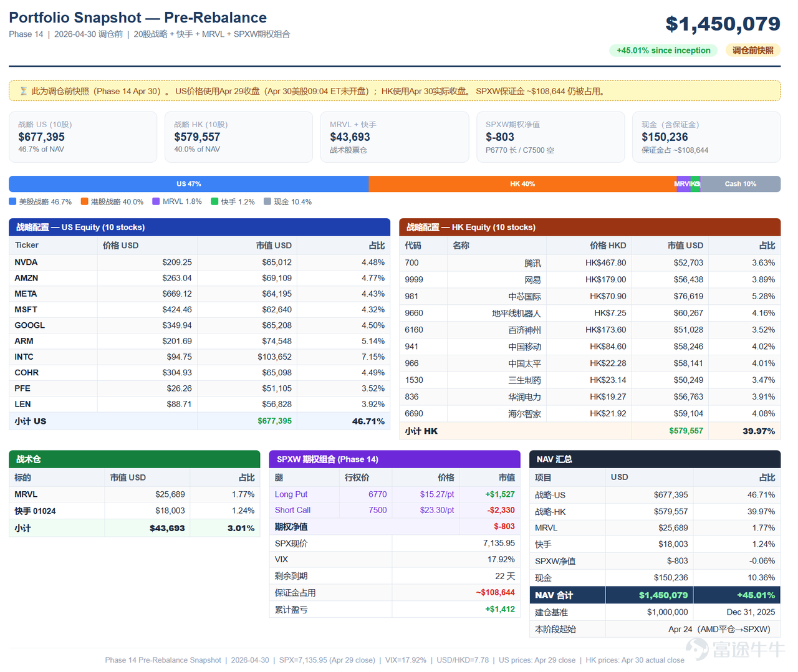Select the COHR ticker cell
Viewport: 798px width, 672px height.
click(x=53, y=373)
